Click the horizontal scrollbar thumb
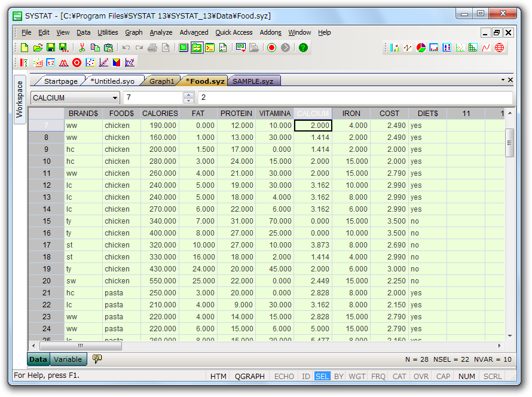Screen dimensions: 532x397 pos(81,346)
